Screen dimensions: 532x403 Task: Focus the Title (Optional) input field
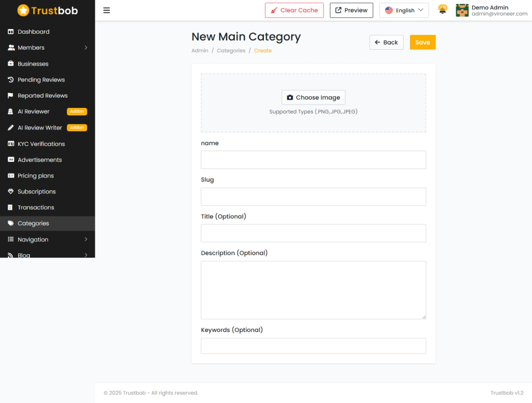point(313,233)
